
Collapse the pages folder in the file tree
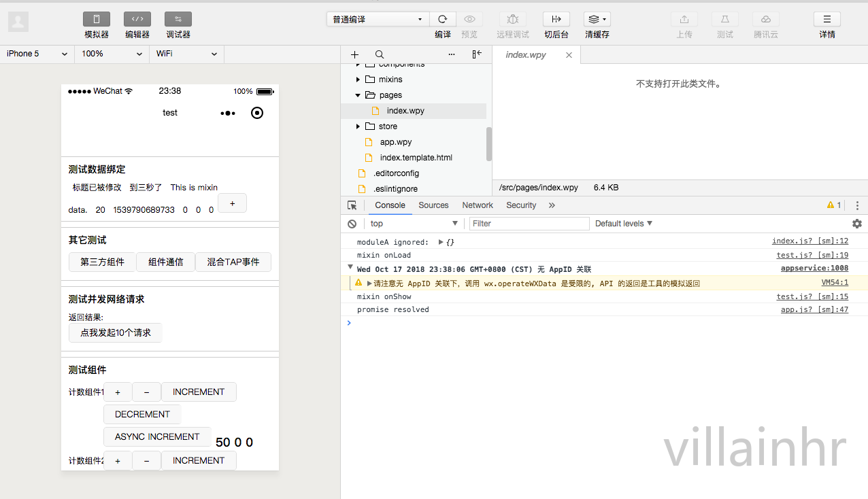click(x=357, y=95)
